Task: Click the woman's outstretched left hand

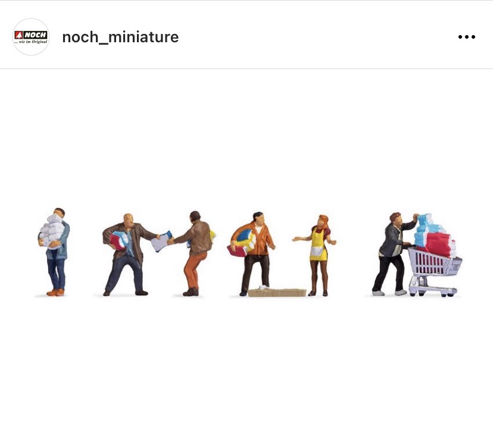Action: tap(297, 239)
